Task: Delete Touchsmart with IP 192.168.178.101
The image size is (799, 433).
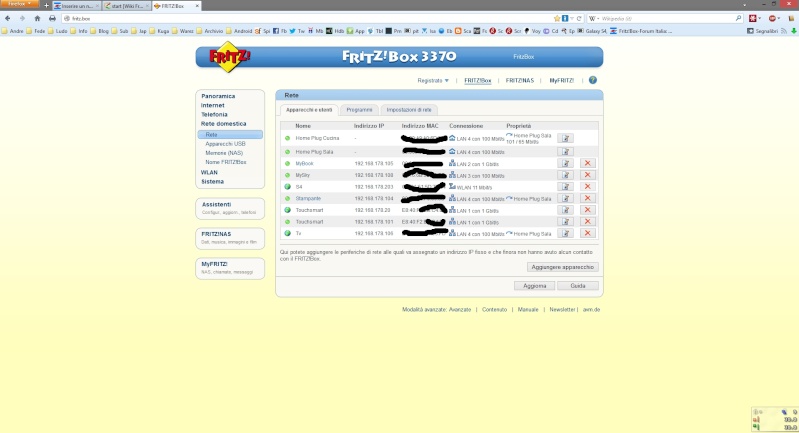Action: [588, 222]
